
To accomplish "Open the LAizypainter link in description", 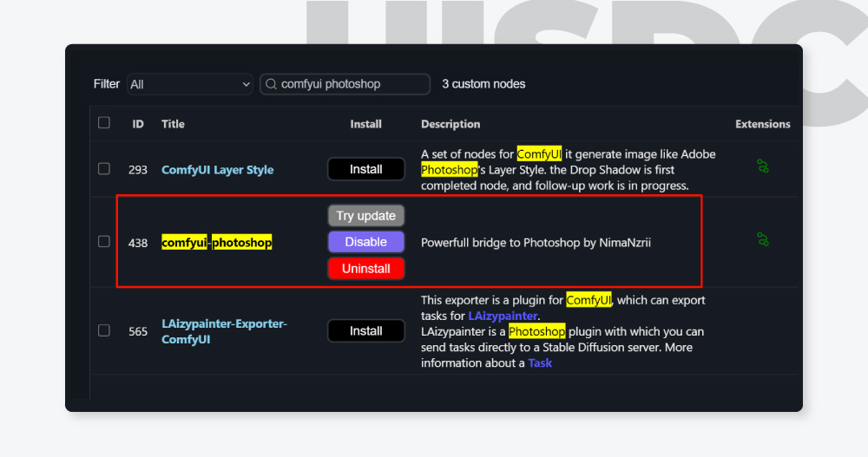I will [x=503, y=316].
